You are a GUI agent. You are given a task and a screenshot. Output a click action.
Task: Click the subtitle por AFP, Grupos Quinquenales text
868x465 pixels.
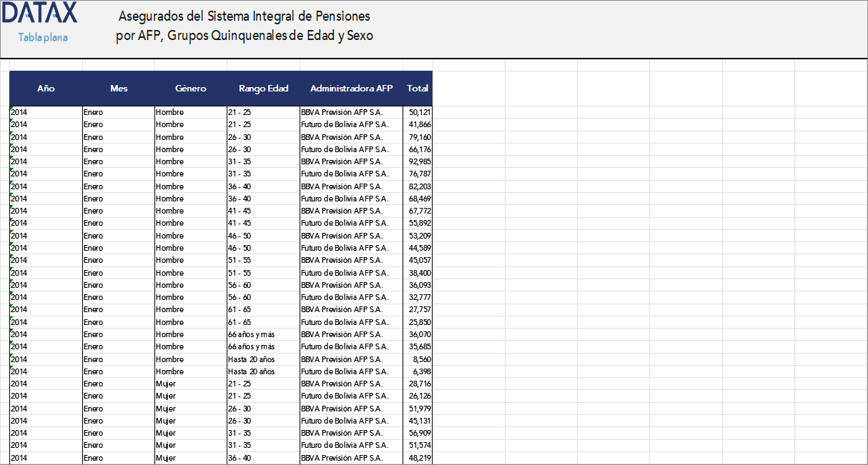pos(244,36)
